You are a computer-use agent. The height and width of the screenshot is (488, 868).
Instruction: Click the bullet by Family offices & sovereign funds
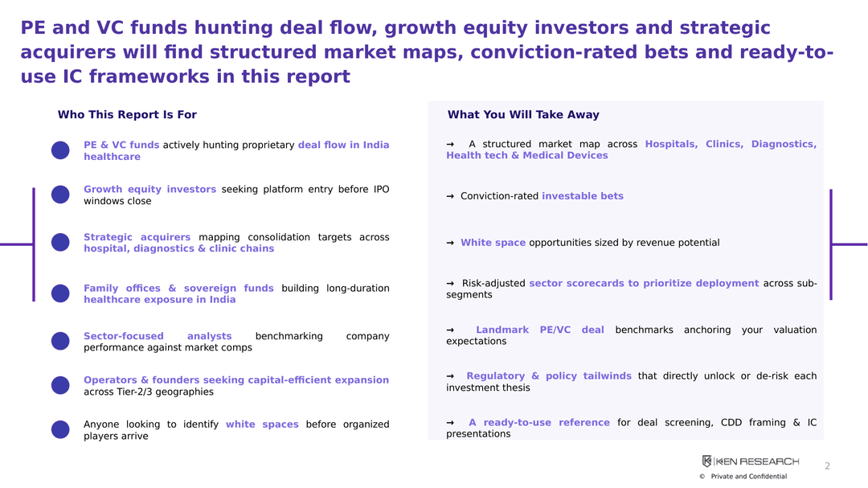coord(60,293)
